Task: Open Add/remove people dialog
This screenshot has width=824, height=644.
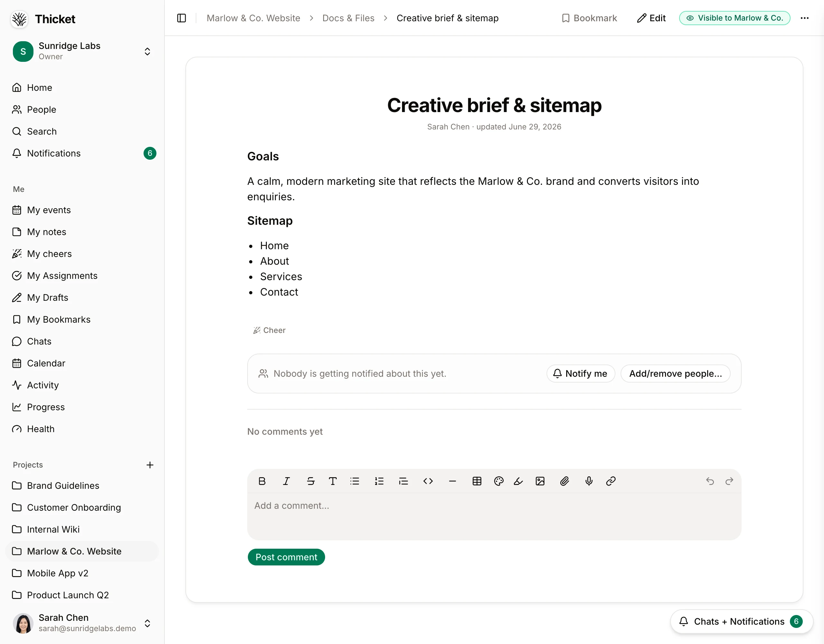Action: [675, 373]
